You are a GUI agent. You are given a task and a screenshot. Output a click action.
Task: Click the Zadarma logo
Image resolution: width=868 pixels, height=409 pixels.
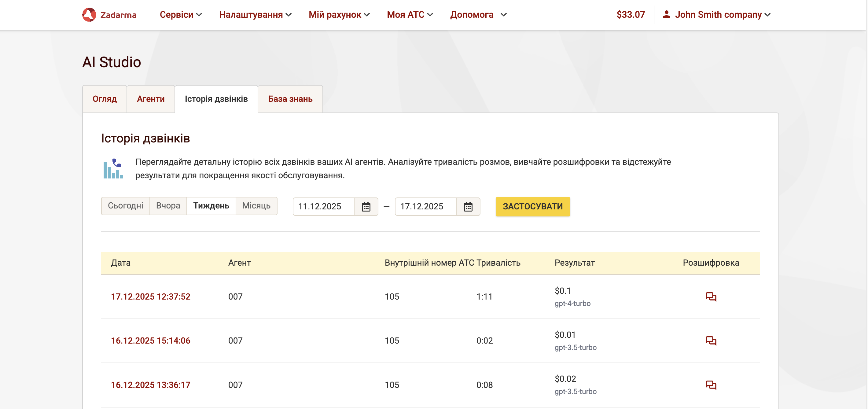[109, 15]
